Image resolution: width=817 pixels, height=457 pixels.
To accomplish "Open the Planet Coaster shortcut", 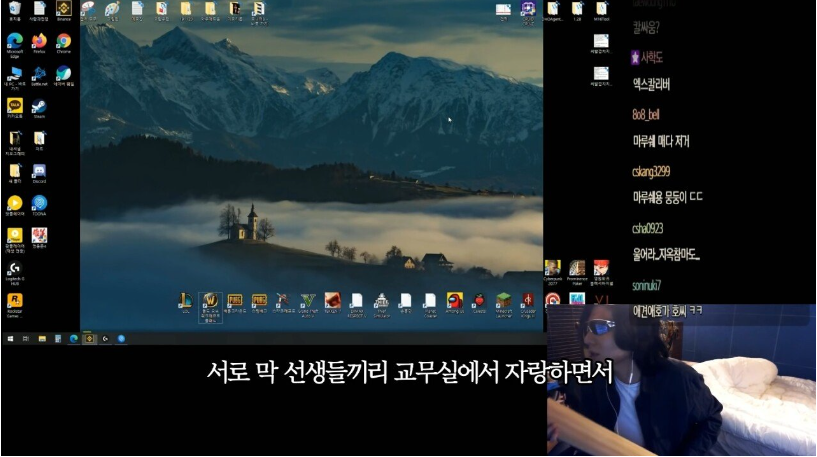I will point(430,306).
